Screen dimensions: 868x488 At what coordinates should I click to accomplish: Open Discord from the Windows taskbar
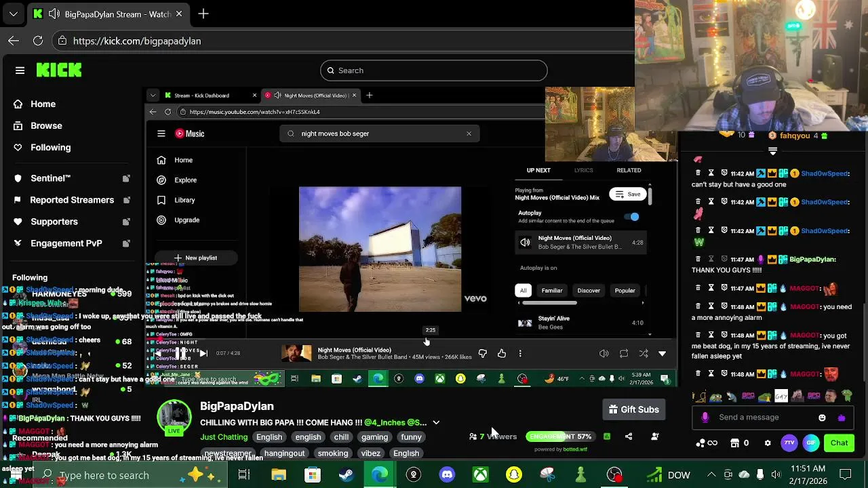click(x=447, y=475)
